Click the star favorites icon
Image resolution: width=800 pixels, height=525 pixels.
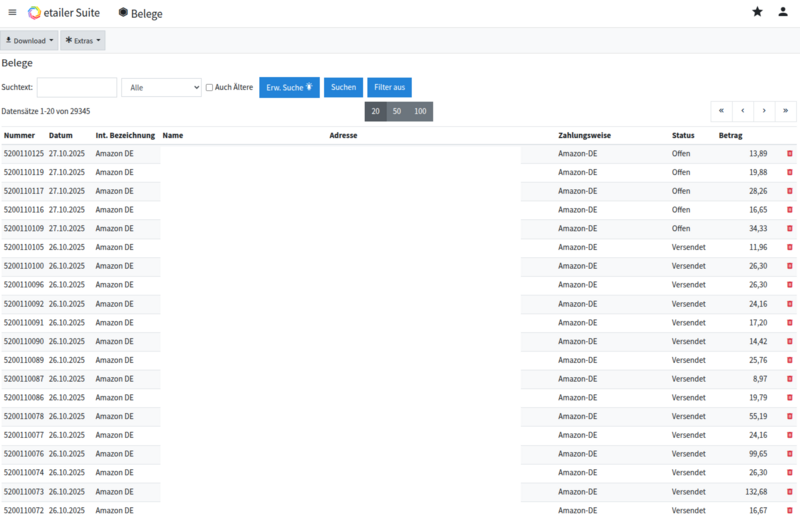[757, 12]
